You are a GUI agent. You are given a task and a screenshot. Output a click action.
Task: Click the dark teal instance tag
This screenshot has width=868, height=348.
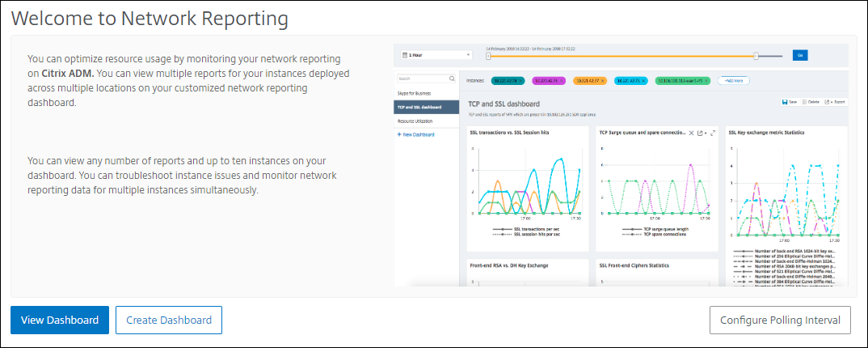point(508,81)
